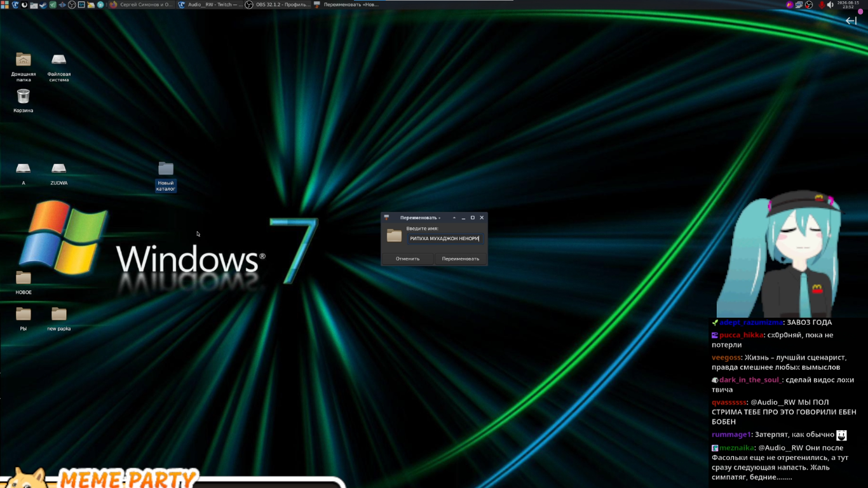Click the username qvassssss in chat
The image size is (868, 488).
[729, 402]
